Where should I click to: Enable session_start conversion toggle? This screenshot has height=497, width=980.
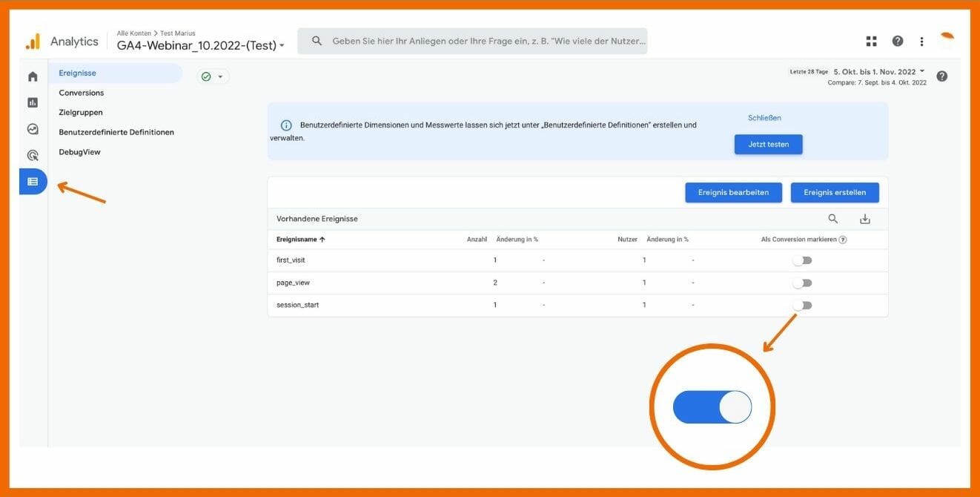(802, 305)
